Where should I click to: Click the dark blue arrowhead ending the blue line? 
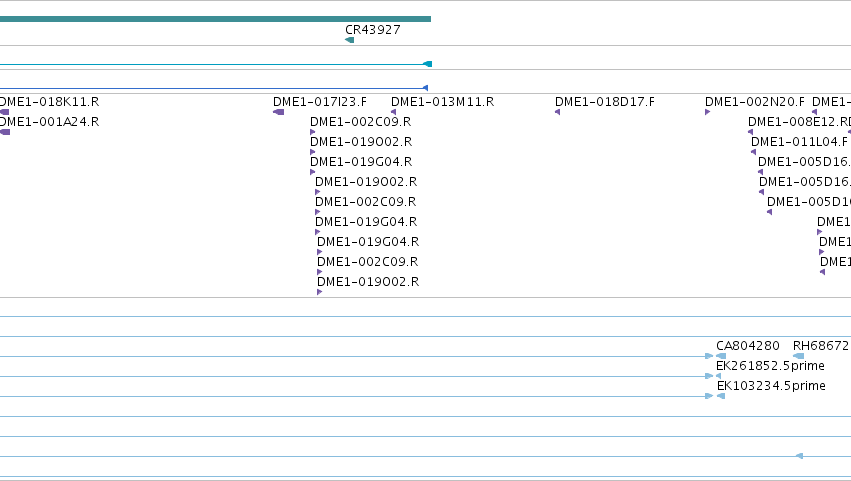tap(426, 88)
